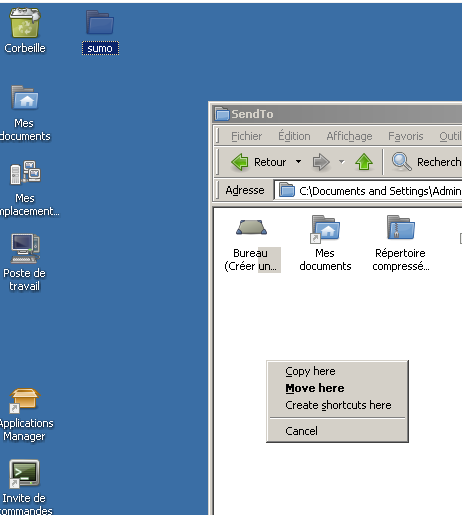
Task: Open the Affichage menu
Action: (x=349, y=136)
